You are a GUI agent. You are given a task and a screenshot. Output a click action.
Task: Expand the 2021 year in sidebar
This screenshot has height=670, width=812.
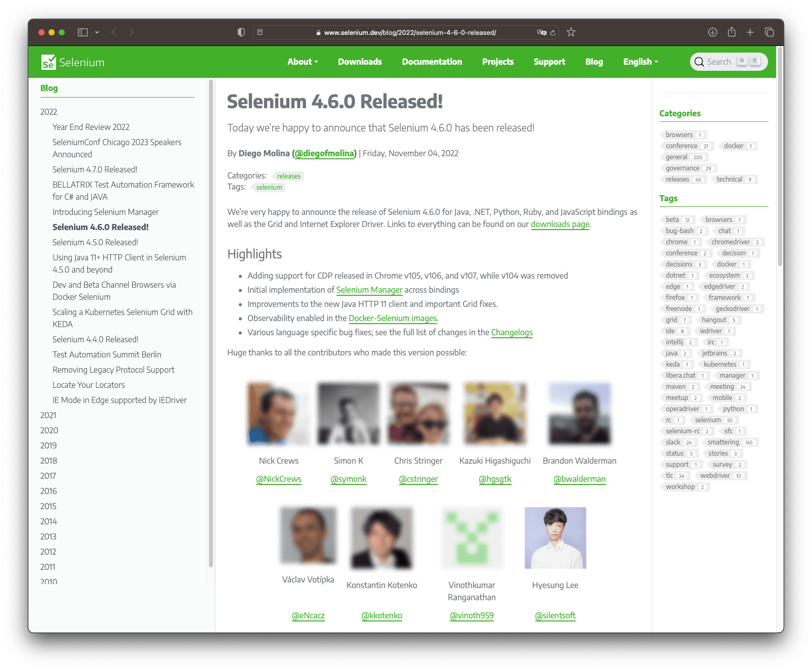pyautogui.click(x=48, y=415)
